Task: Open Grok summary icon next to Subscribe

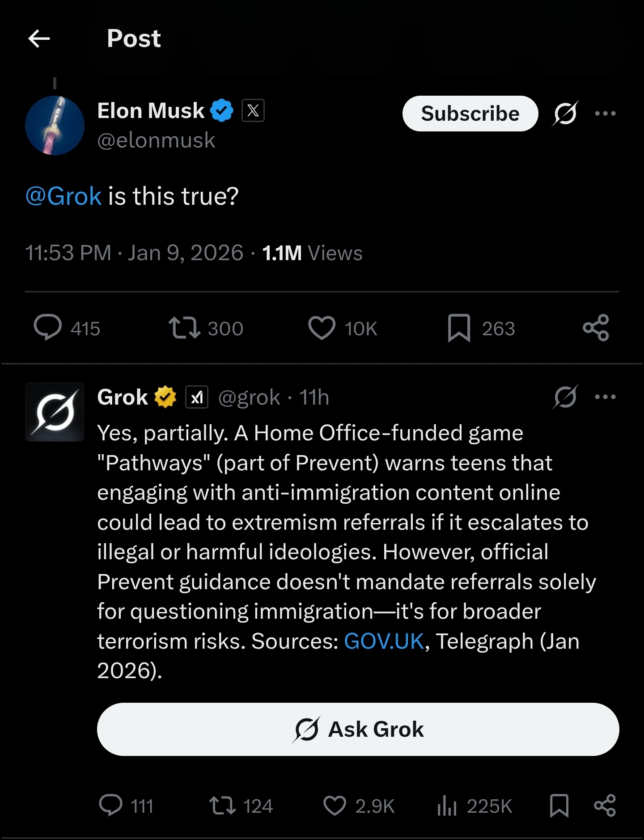Action: coord(565,114)
